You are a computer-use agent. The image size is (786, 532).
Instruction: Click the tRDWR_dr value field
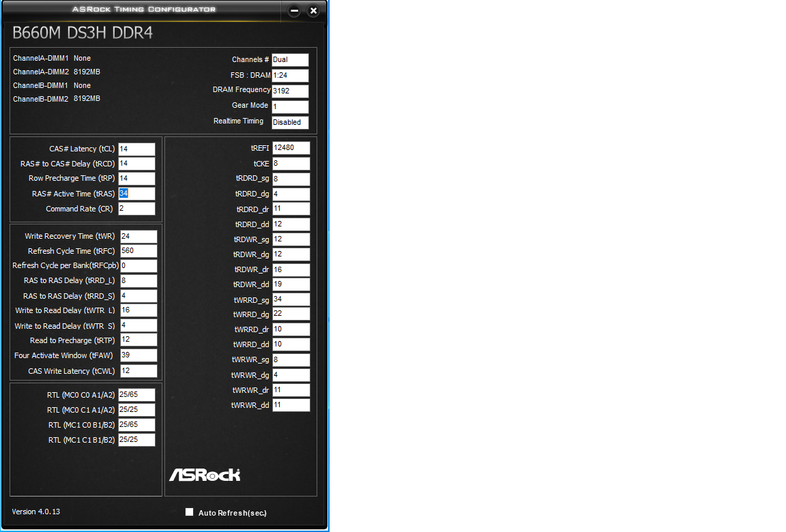pyautogui.click(x=291, y=269)
